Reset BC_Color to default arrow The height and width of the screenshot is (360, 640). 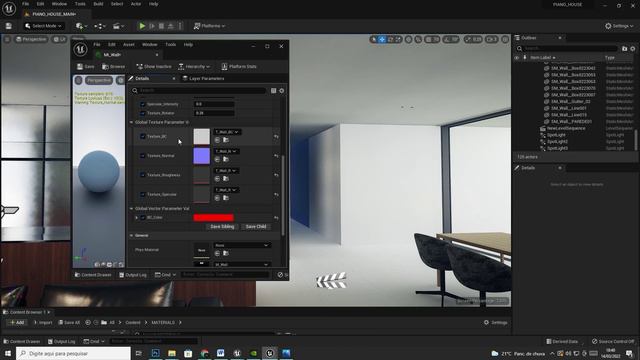[x=276, y=218]
